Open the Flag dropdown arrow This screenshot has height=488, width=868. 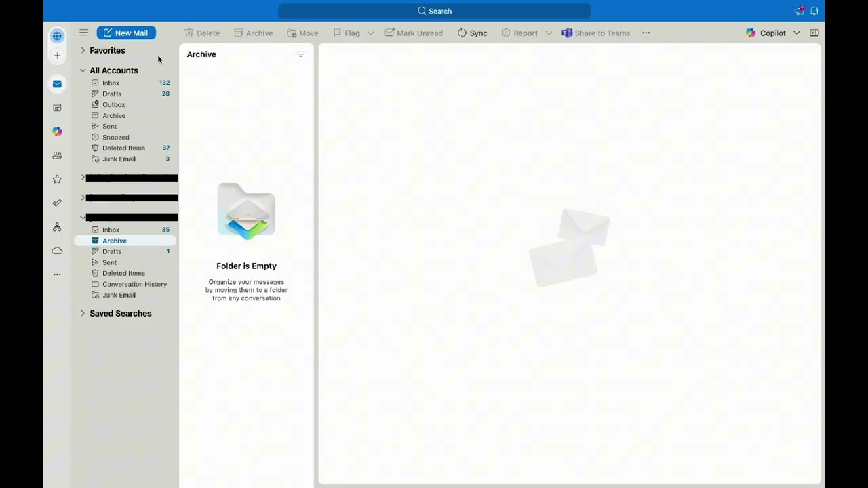tap(371, 33)
